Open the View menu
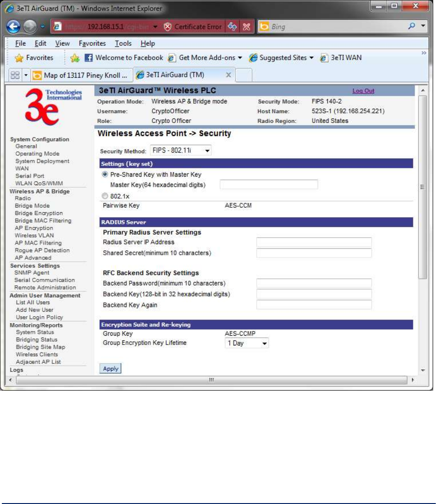436x504 pixels. pos(62,43)
